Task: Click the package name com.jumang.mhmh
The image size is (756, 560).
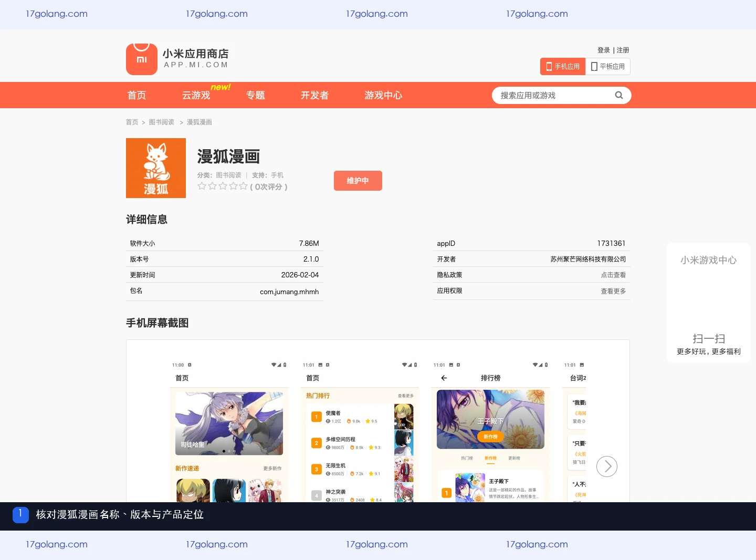Action: [x=289, y=292]
